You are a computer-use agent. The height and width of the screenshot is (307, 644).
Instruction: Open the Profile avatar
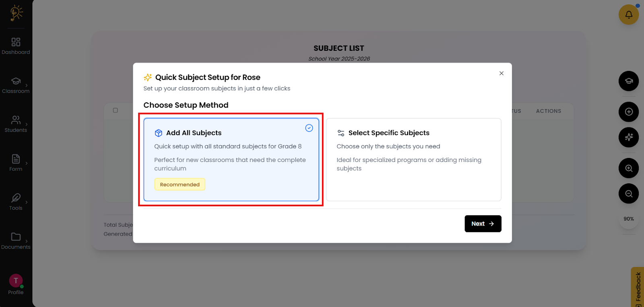pos(16,281)
